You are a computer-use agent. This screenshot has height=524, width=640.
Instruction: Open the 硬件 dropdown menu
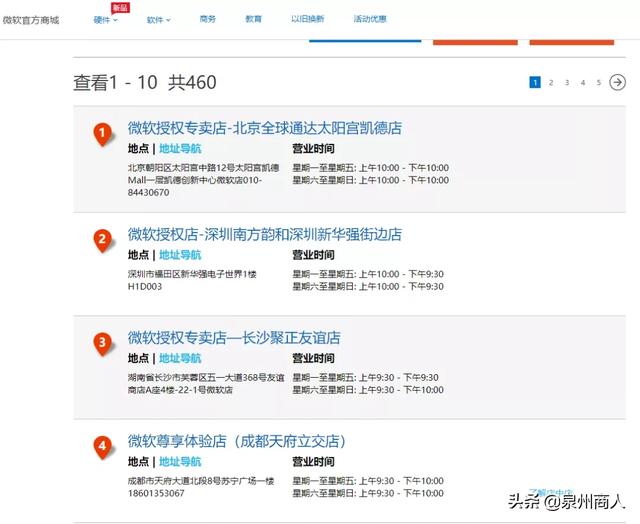point(105,20)
